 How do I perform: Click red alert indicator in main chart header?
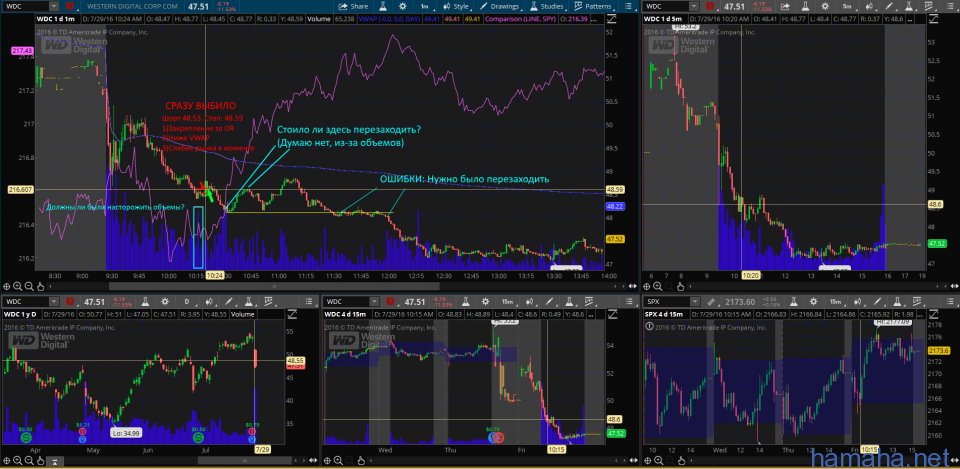[69, 7]
